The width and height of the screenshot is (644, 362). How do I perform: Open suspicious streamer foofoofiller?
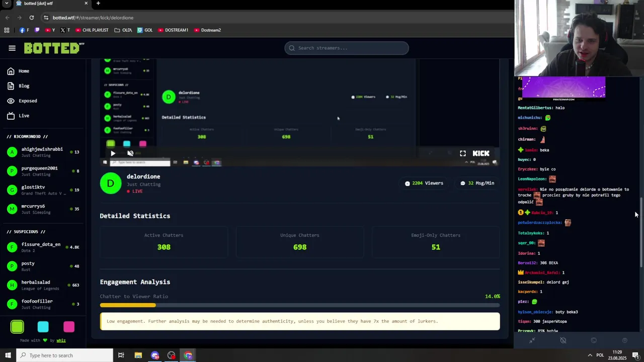pos(43,304)
